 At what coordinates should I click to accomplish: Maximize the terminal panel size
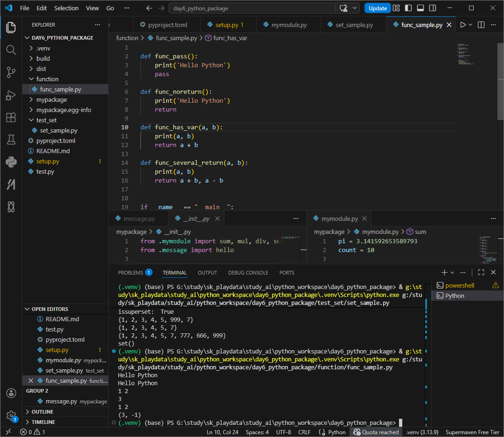click(481, 272)
